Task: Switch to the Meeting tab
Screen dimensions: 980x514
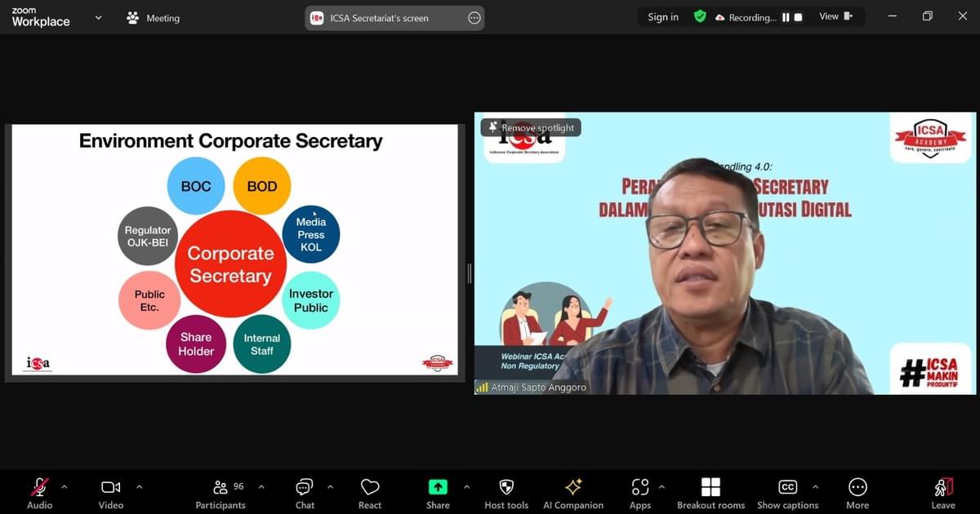Action: (153, 18)
